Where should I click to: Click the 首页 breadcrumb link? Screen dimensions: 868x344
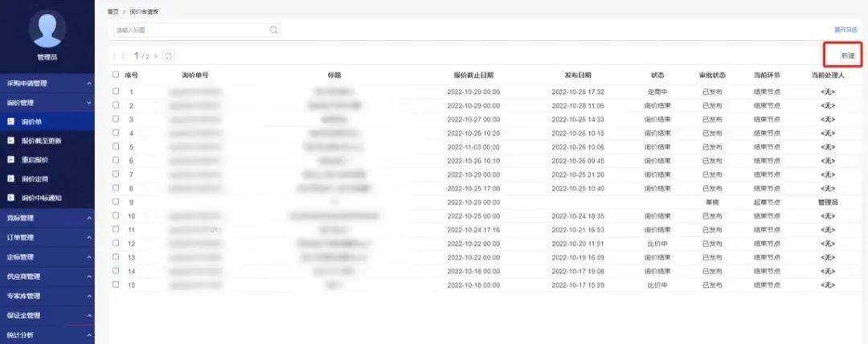pyautogui.click(x=113, y=11)
